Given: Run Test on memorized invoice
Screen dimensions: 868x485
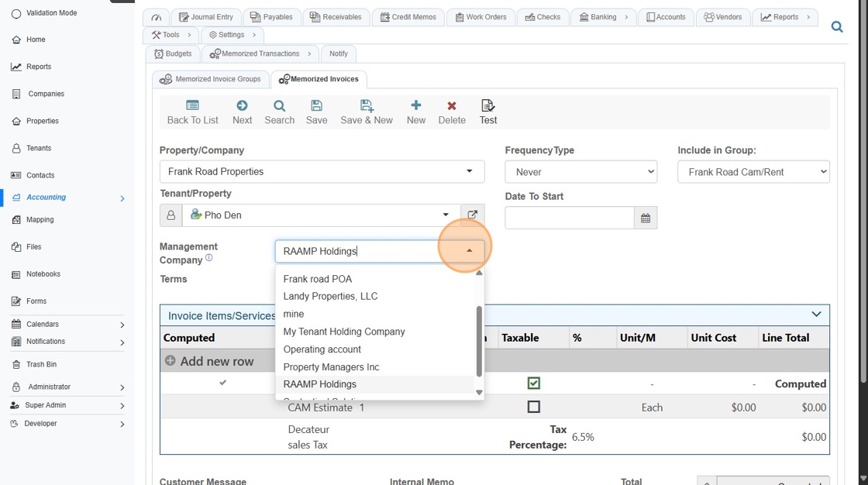Looking at the screenshot, I should [488, 112].
